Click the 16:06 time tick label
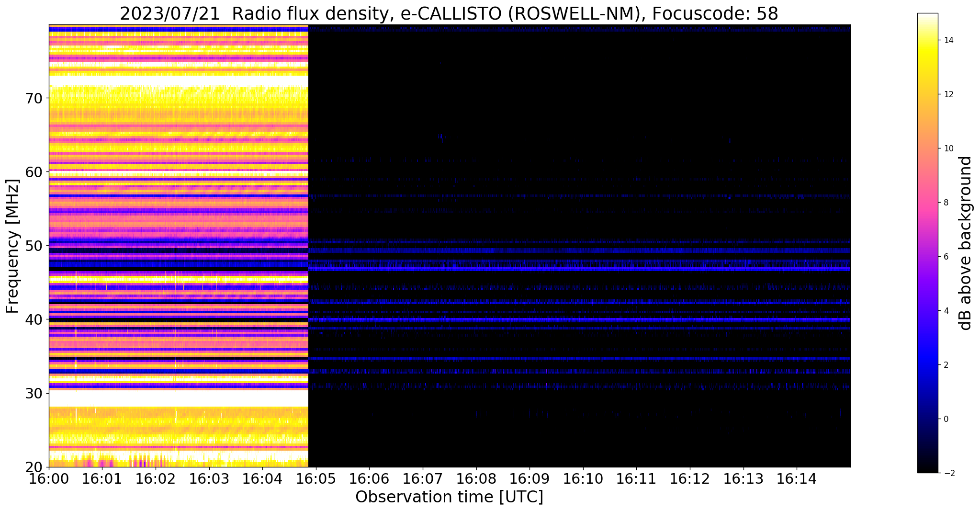The width and height of the screenshot is (980, 511). point(370,478)
